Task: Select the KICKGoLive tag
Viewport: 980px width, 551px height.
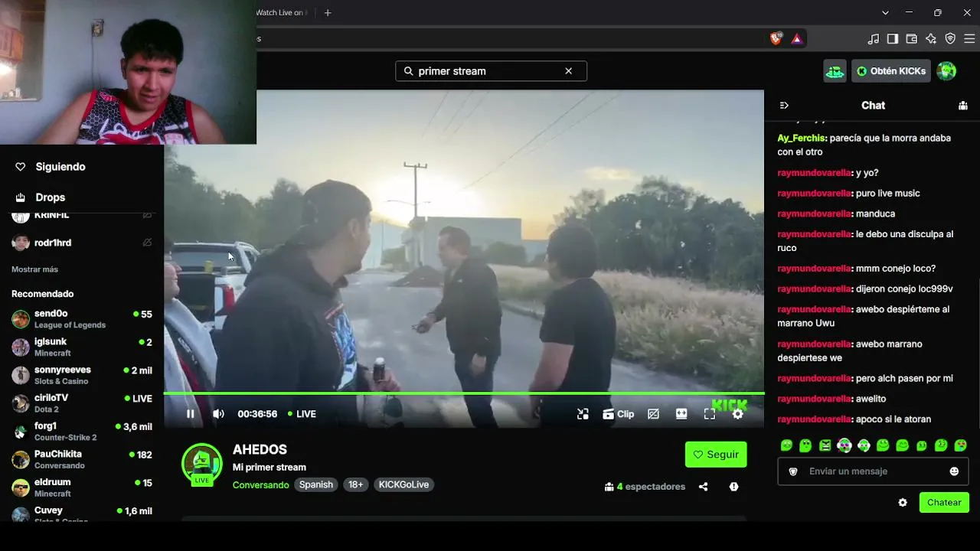Action: click(403, 484)
